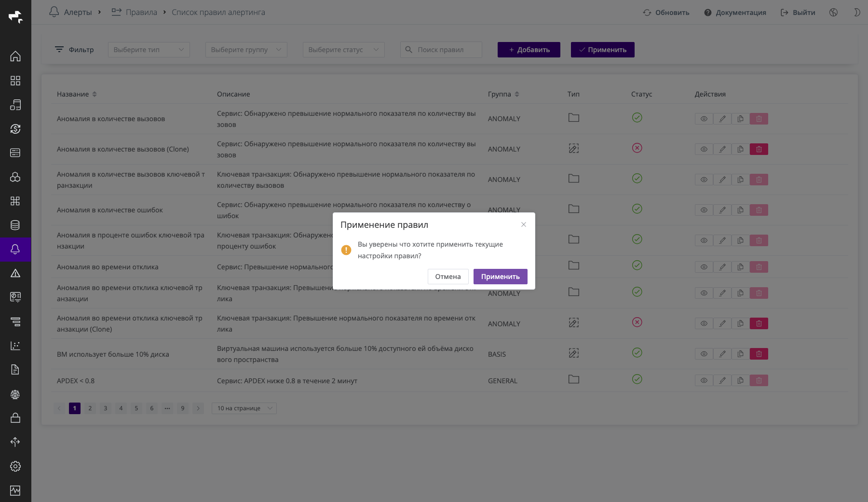Screen dimensions: 868x502
Task: Select the database icon in sidebar
Action: (x=15, y=225)
